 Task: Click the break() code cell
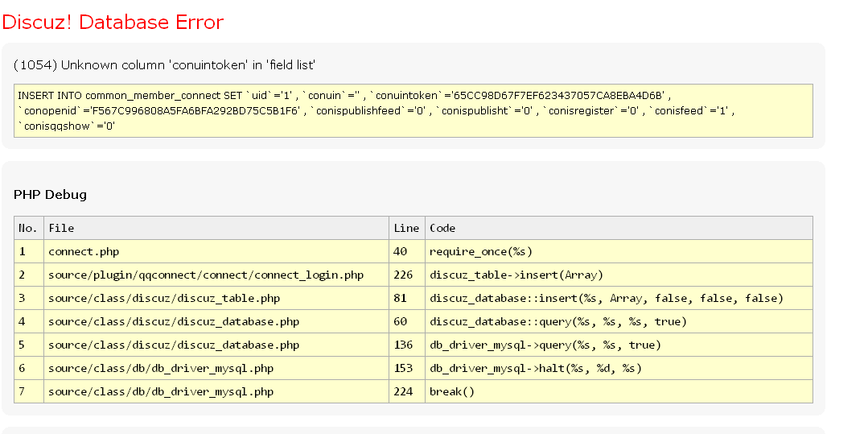452,391
